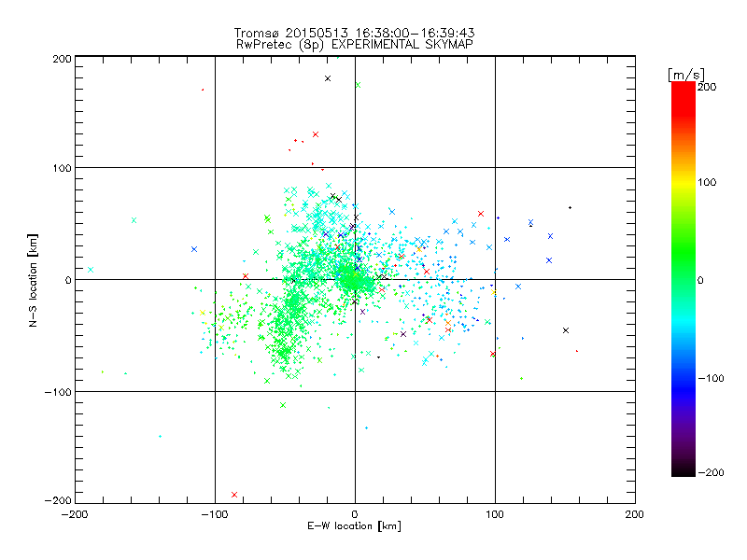
Task: Click the "0" tick label on N-S axis
Action: pos(68,280)
